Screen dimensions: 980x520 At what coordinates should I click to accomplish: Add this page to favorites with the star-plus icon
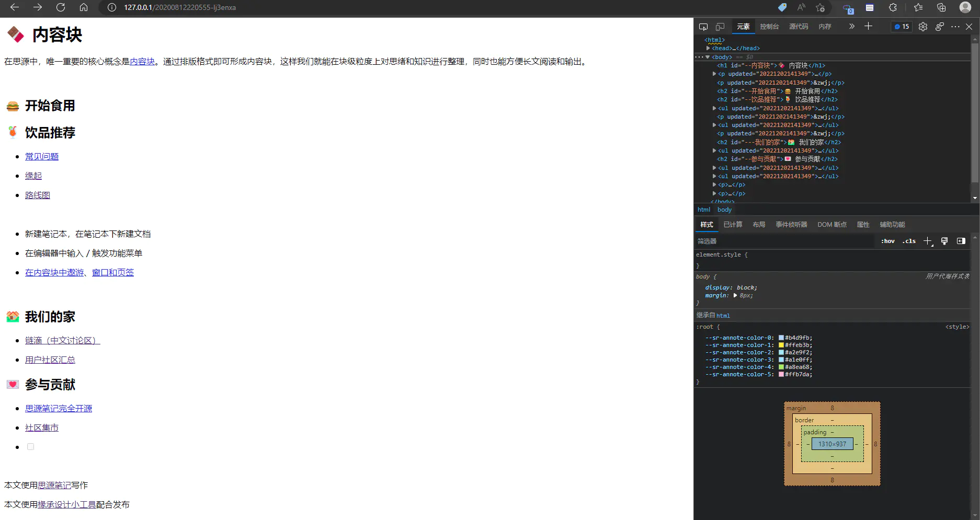point(820,7)
